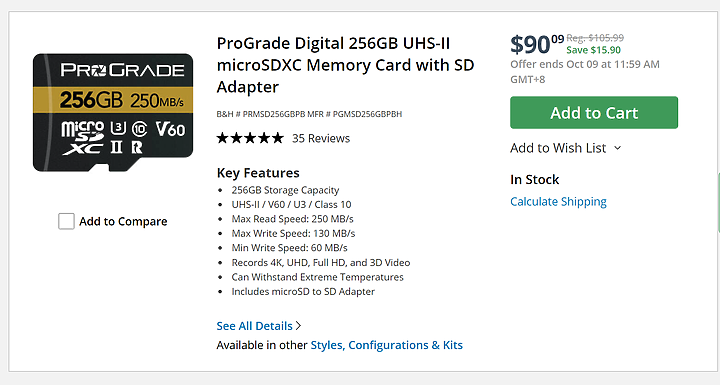Click the ProGrade 256GB card product image

113,113
